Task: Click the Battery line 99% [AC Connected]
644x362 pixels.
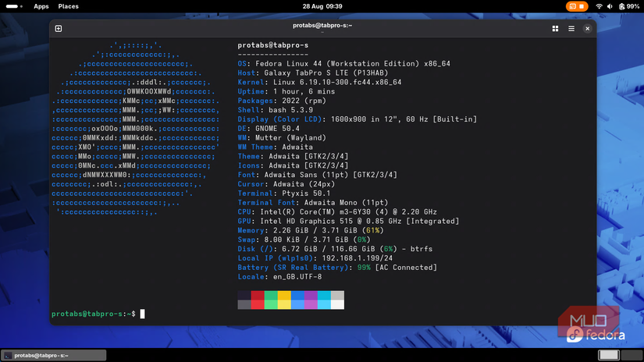Action: pos(337,268)
